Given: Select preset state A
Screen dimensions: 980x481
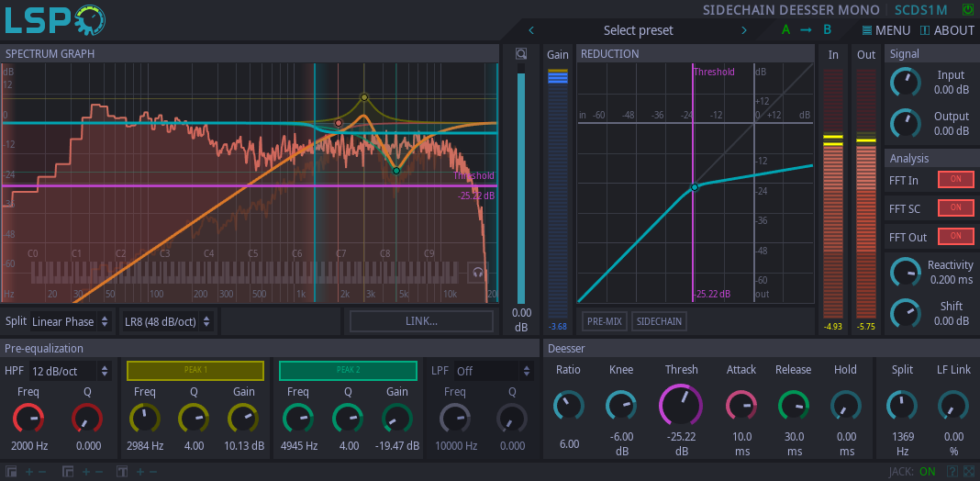Looking at the screenshot, I should [785, 30].
